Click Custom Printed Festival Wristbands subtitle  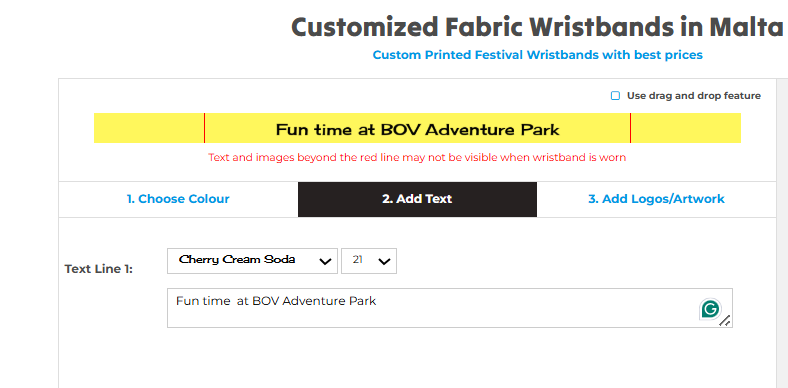(538, 55)
